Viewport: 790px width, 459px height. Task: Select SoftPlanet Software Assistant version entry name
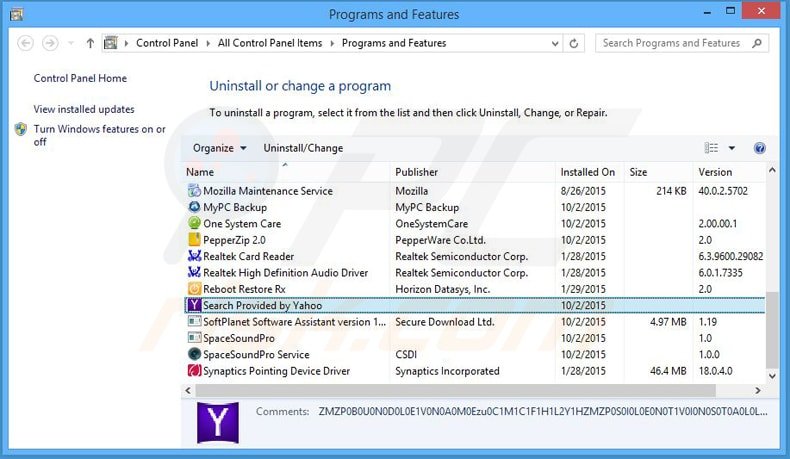coord(294,321)
